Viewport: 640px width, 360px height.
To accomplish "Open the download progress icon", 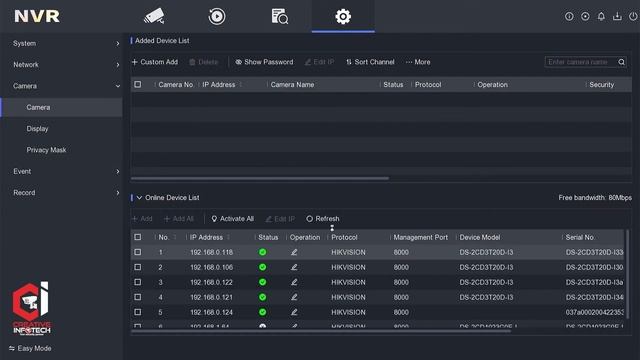I will pos(617,16).
